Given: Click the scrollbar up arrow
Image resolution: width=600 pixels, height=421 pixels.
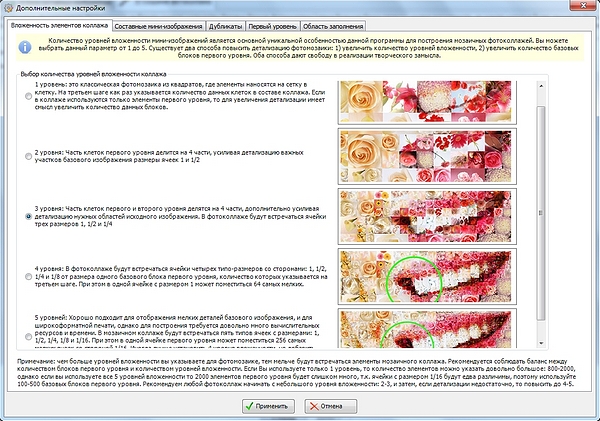Looking at the screenshot, I should click(541, 86).
